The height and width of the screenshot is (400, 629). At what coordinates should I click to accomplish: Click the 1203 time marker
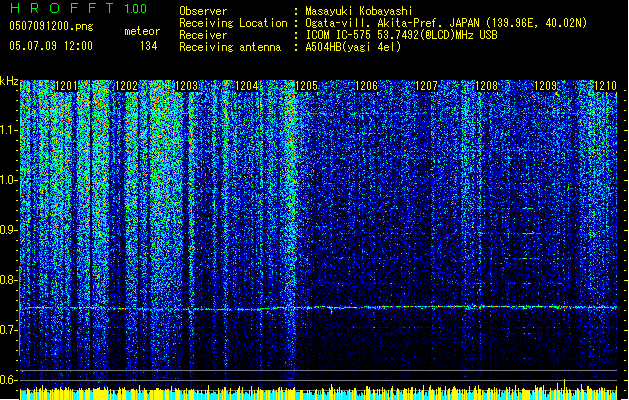pyautogui.click(x=186, y=86)
